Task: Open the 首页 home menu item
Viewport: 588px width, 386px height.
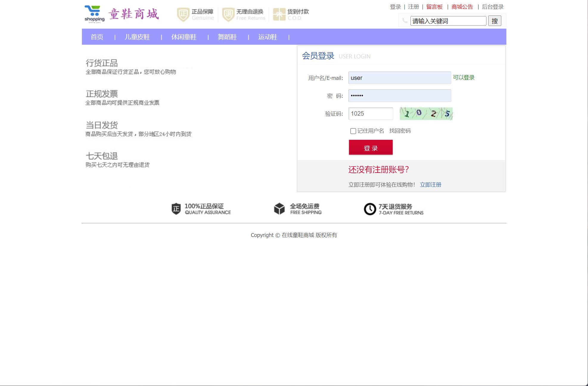Action: (x=97, y=37)
